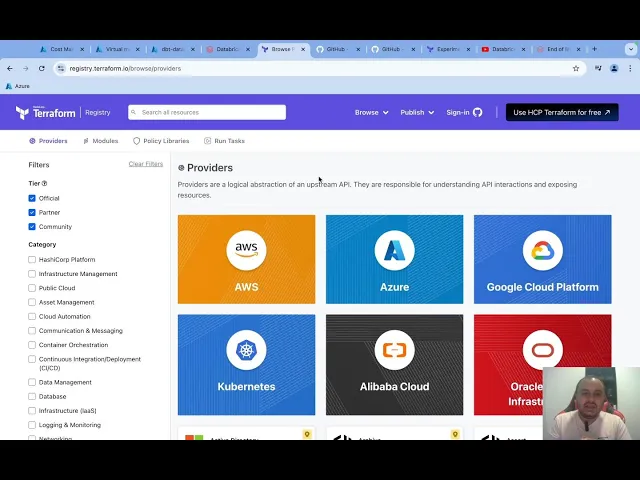Check the Infrastructure Management category
The image size is (640, 480).
coord(32,274)
